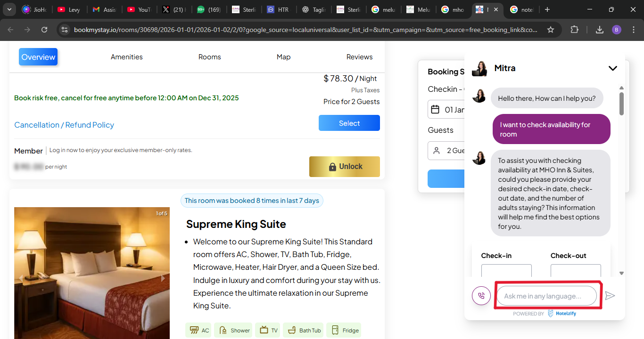Close the active MHO browser tab
Image resolution: width=644 pixels, height=339 pixels.
click(496, 9)
